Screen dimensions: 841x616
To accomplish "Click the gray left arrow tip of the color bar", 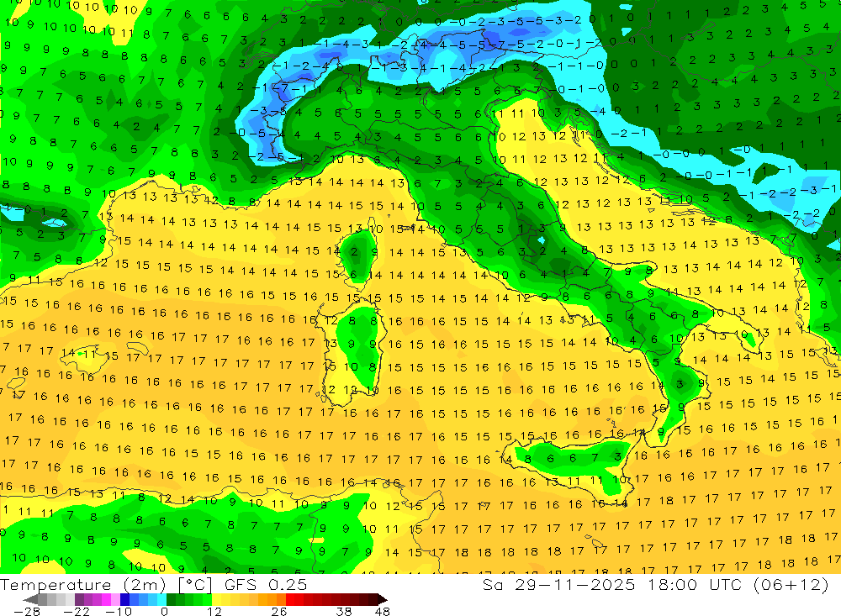I will pos(30,599).
